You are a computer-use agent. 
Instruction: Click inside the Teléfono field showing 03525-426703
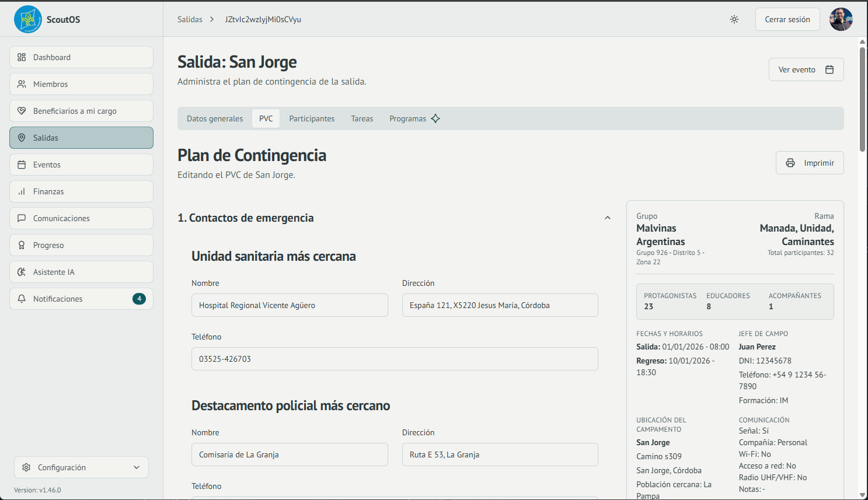coord(395,359)
